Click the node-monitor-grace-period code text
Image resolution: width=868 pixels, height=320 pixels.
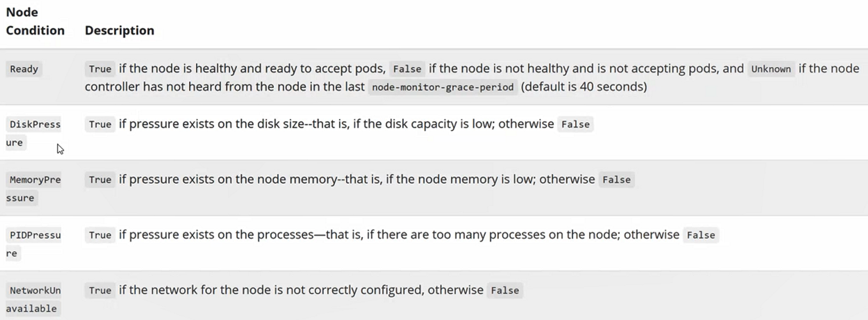coord(443,87)
